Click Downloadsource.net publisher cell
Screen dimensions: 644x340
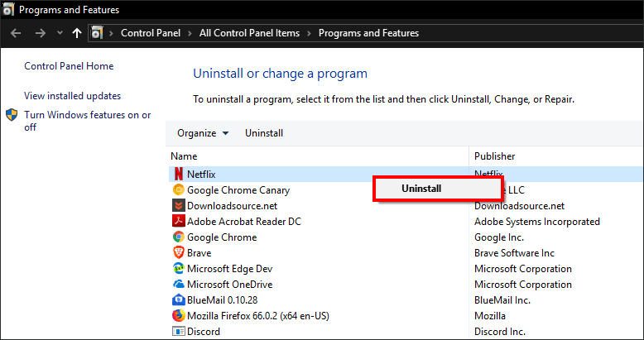click(x=519, y=206)
